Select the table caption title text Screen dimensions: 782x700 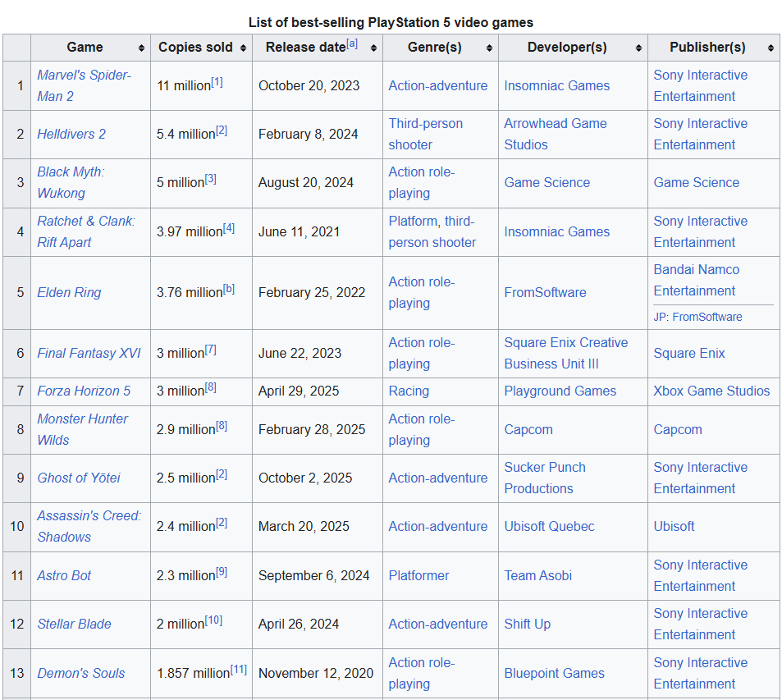pyautogui.click(x=391, y=22)
